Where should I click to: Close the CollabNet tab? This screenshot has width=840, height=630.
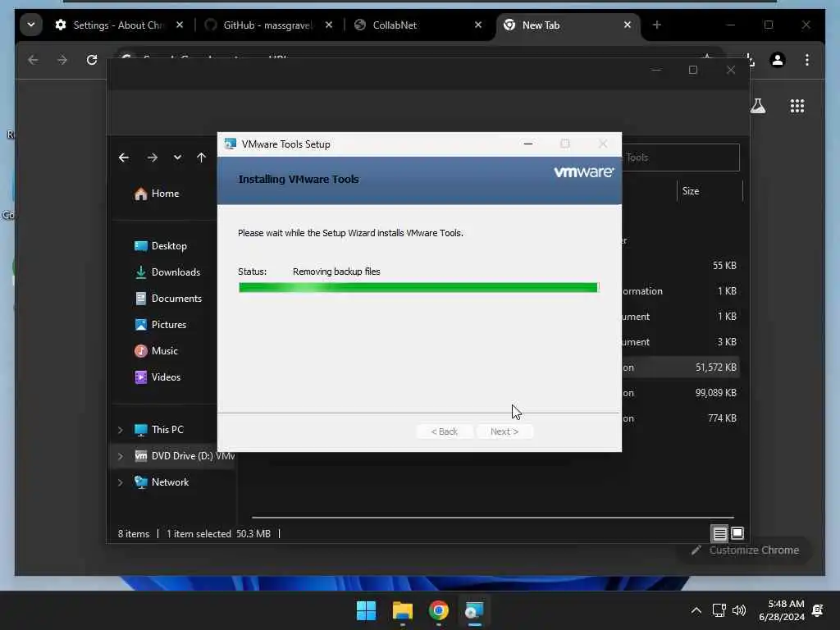(478, 25)
